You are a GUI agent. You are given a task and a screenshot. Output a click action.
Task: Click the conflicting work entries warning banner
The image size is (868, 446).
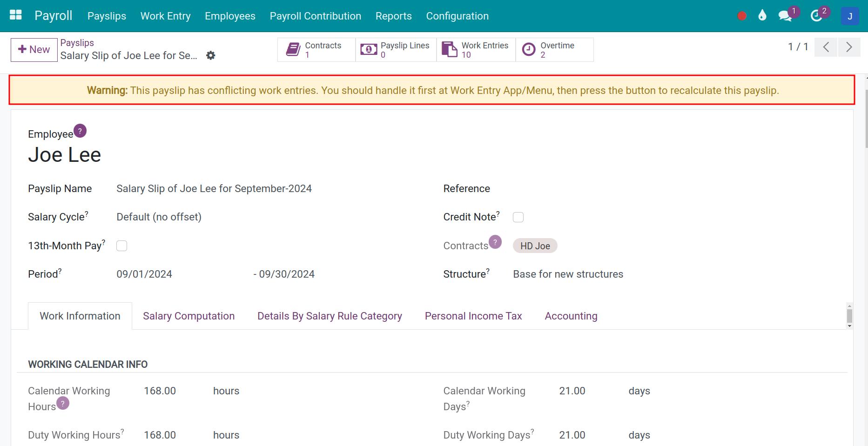pos(432,90)
